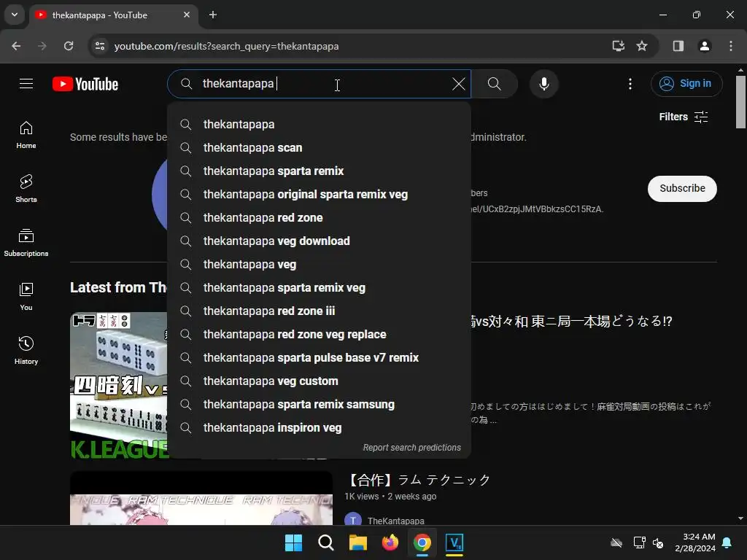The width and height of the screenshot is (747, 560).
Task: Expand Chrome tab search dropdown
Action: pos(15,15)
